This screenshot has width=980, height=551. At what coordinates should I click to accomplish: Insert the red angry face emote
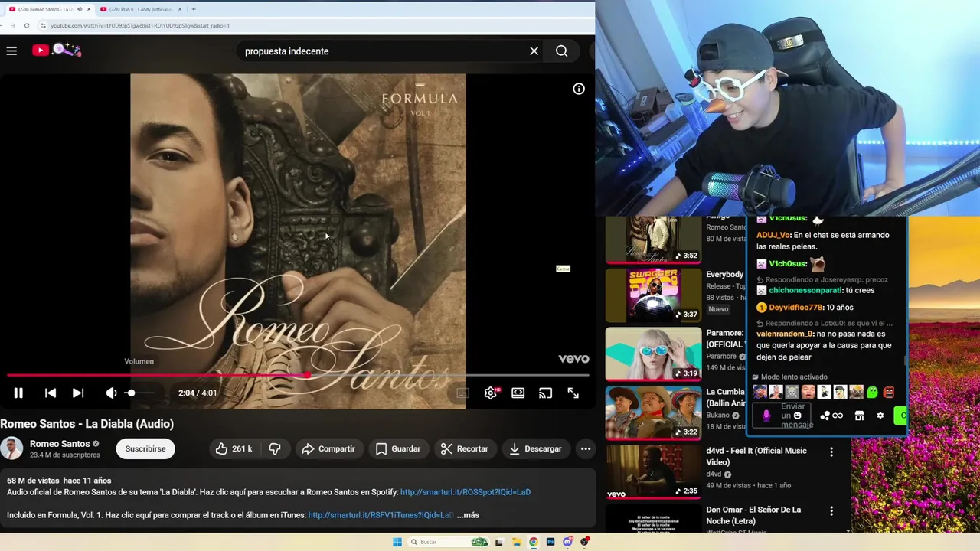pos(889,393)
